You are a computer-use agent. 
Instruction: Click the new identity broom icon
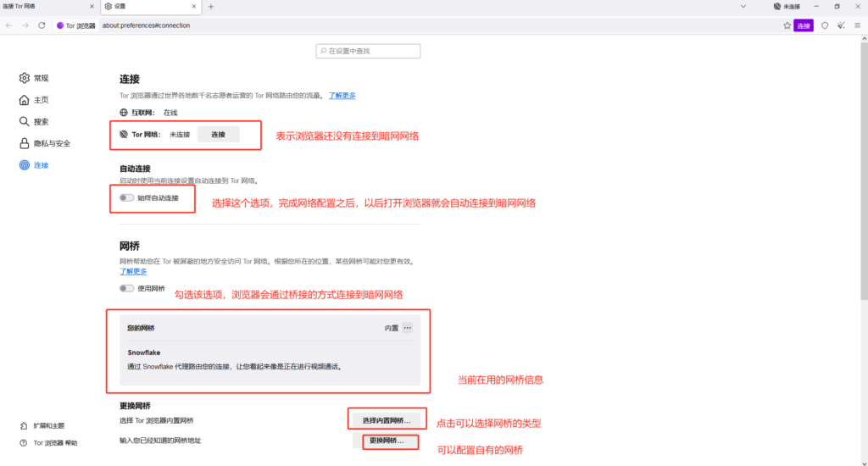(841, 25)
